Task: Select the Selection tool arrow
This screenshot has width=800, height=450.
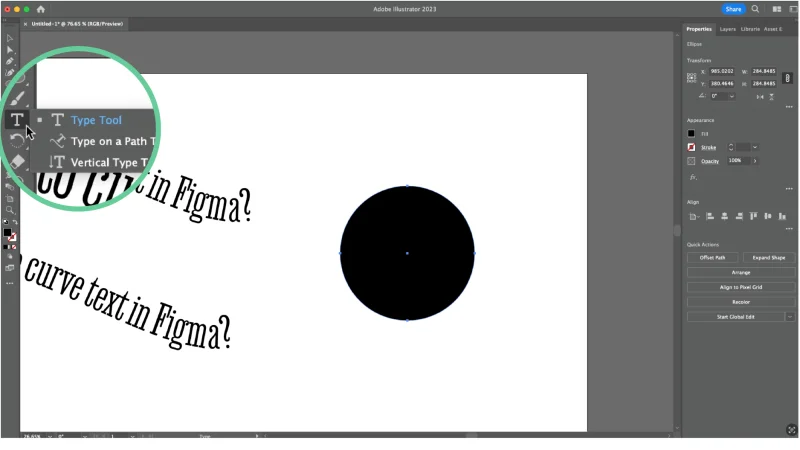Action: pyautogui.click(x=10, y=38)
